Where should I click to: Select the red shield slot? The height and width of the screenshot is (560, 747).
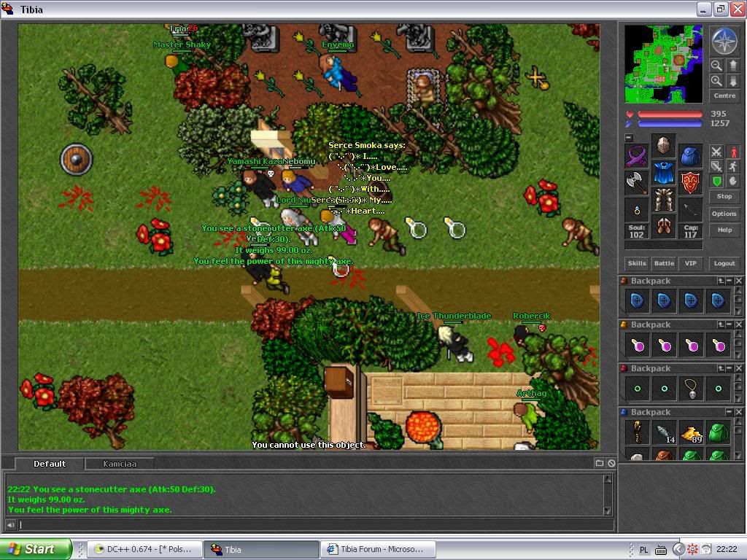690,183
